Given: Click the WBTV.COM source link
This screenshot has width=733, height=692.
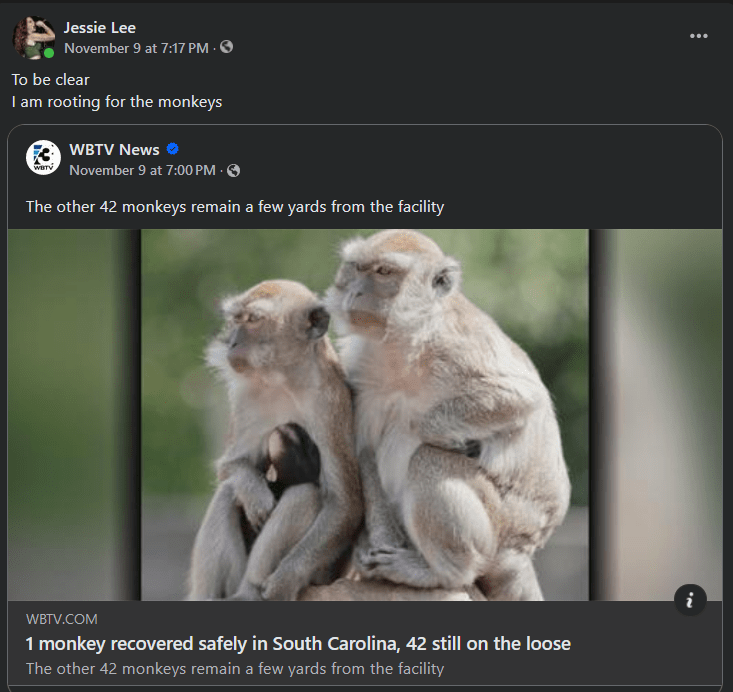Looking at the screenshot, I should (62, 619).
